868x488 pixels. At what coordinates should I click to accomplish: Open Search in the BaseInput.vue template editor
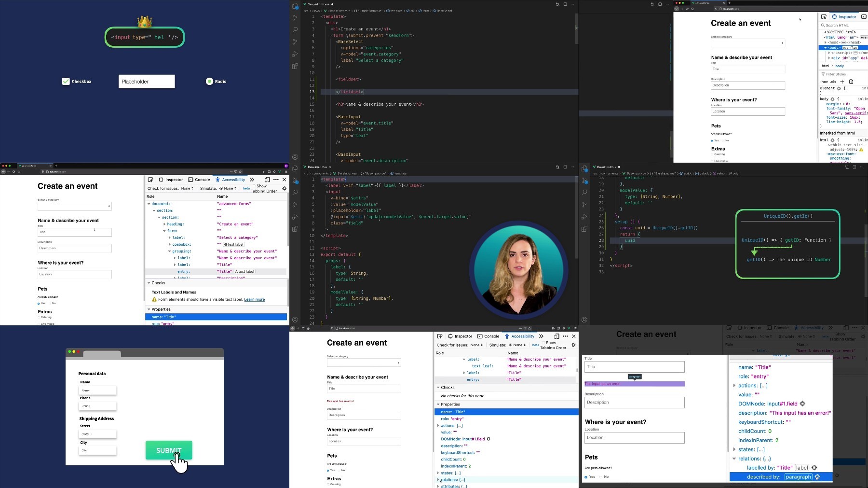pyautogui.click(x=295, y=192)
